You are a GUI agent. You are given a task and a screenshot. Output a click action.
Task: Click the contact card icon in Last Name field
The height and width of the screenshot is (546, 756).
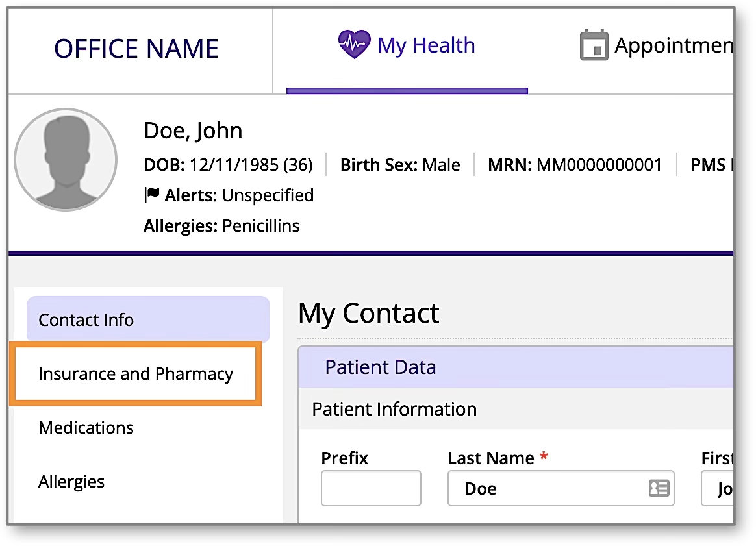[x=659, y=488]
